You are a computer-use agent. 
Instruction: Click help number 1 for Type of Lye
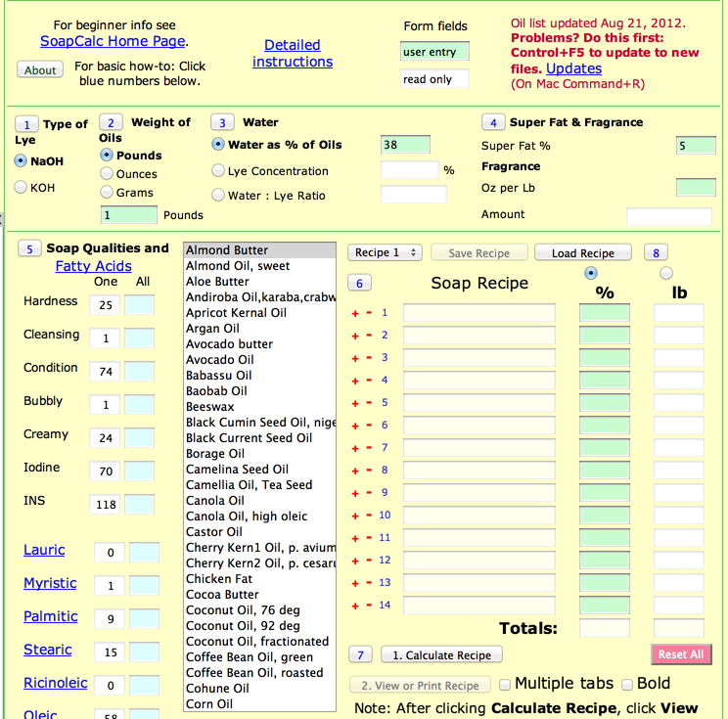(x=26, y=124)
